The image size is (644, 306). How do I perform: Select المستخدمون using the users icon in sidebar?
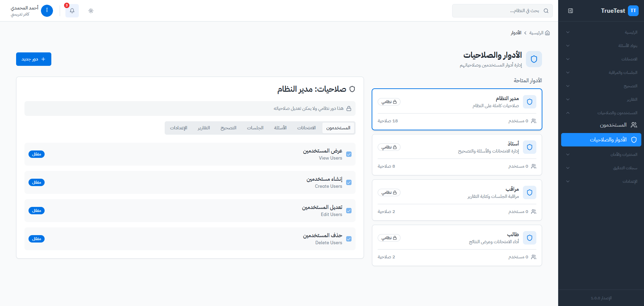(634, 125)
